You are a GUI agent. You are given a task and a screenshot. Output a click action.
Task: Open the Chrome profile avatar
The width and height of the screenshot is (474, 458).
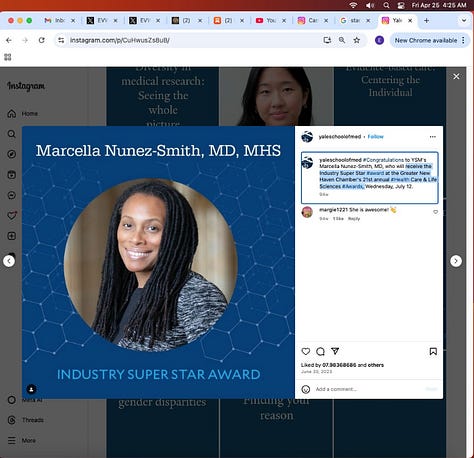pos(379,40)
